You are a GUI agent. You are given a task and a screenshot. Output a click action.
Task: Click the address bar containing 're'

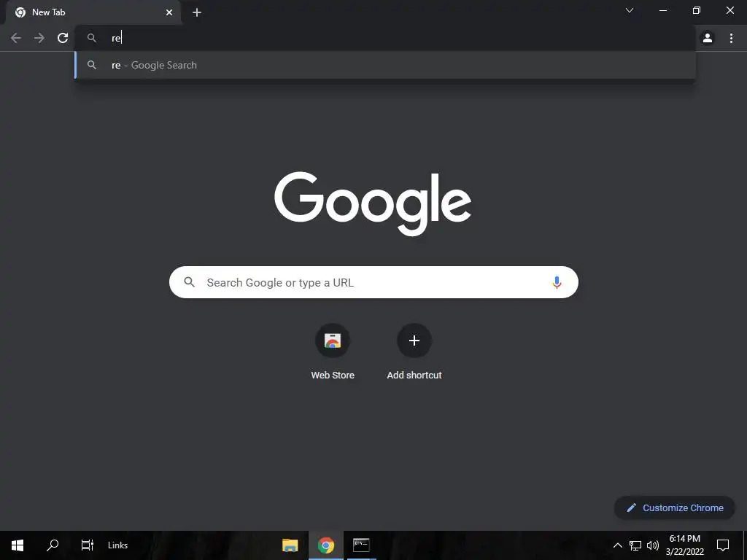point(385,38)
